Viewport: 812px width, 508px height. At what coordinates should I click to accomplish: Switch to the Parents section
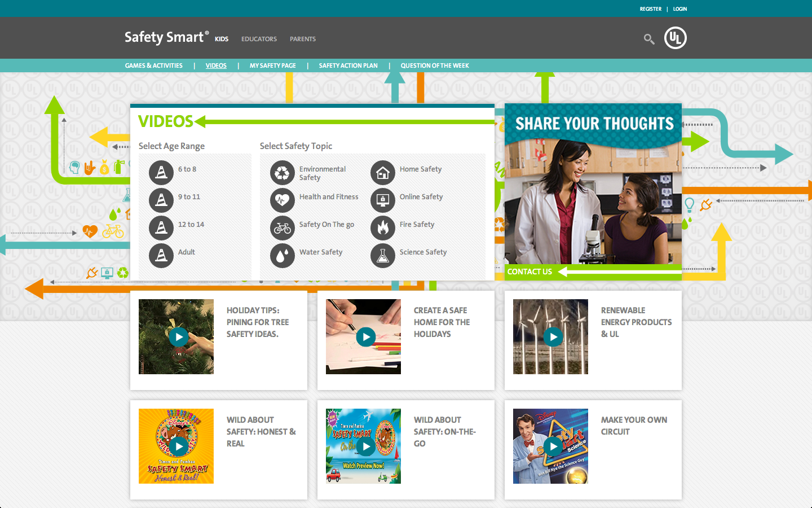click(303, 39)
